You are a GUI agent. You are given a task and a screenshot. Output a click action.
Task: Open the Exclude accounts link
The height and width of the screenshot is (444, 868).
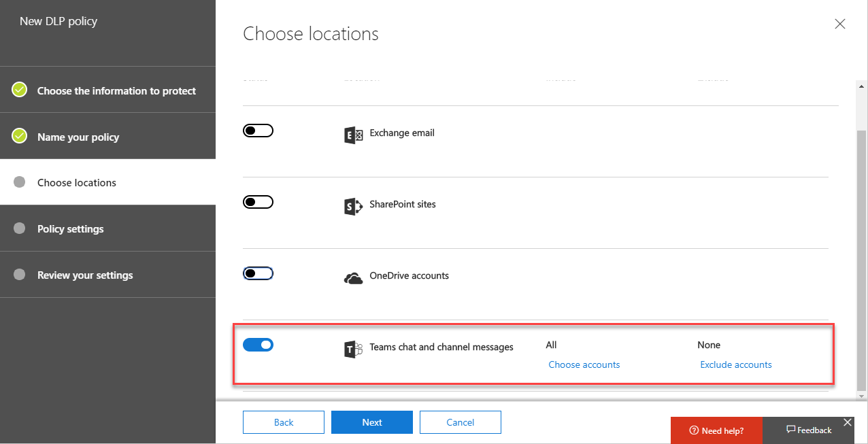(x=735, y=364)
